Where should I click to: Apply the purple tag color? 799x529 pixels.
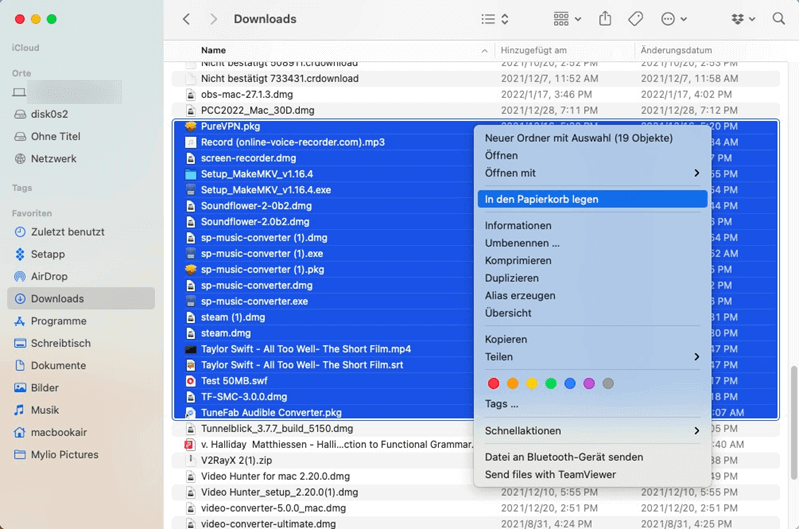point(589,383)
